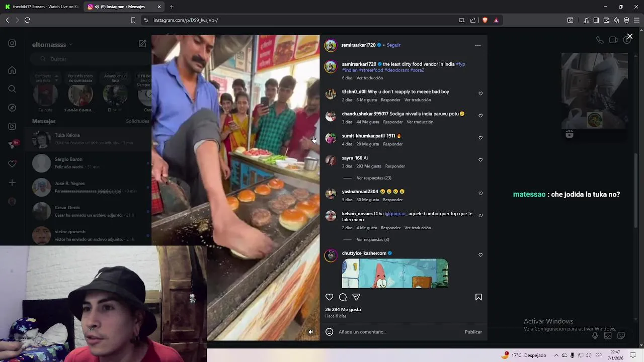
Task: Click Seguir next to samirsarkar1720
Action: click(x=393, y=45)
